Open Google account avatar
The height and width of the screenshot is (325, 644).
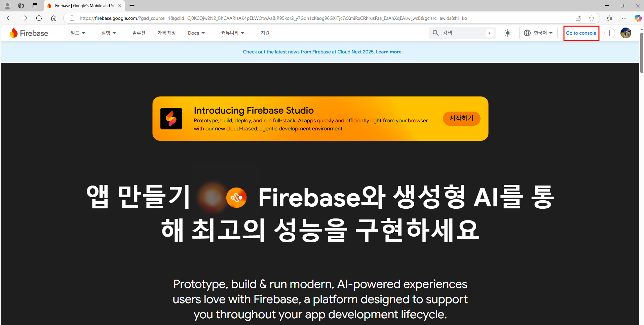626,33
